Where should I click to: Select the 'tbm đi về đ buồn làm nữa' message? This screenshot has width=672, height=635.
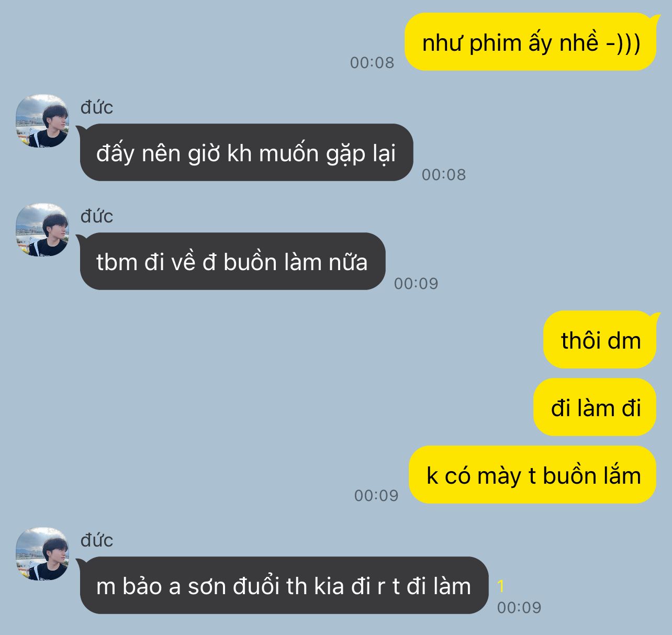pyautogui.click(x=232, y=261)
